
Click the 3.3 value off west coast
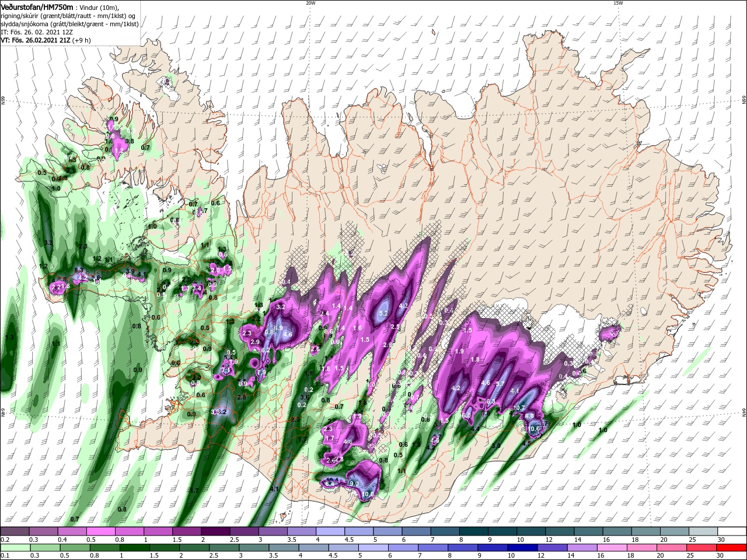(48, 243)
